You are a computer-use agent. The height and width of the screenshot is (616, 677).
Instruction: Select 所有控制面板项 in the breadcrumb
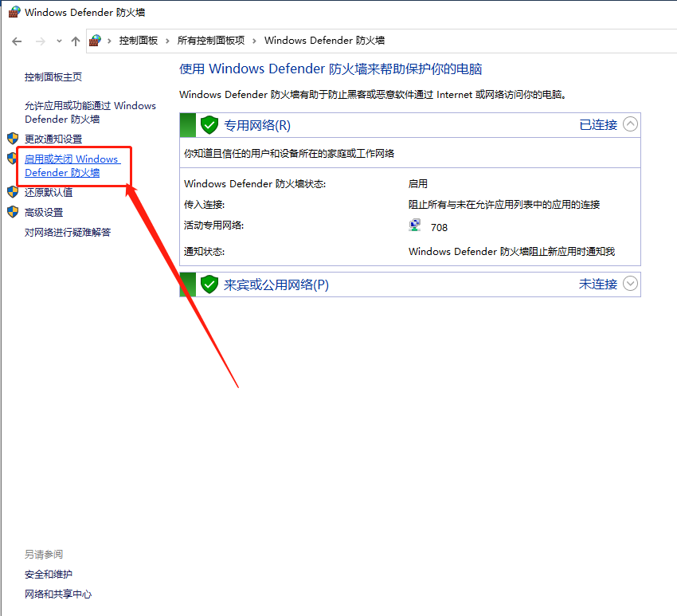[211, 41]
